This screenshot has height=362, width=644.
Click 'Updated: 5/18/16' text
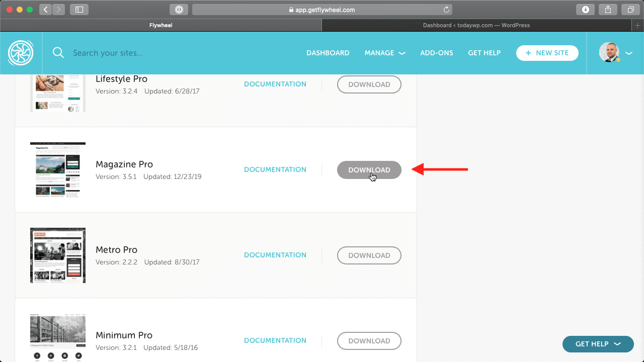tap(171, 348)
